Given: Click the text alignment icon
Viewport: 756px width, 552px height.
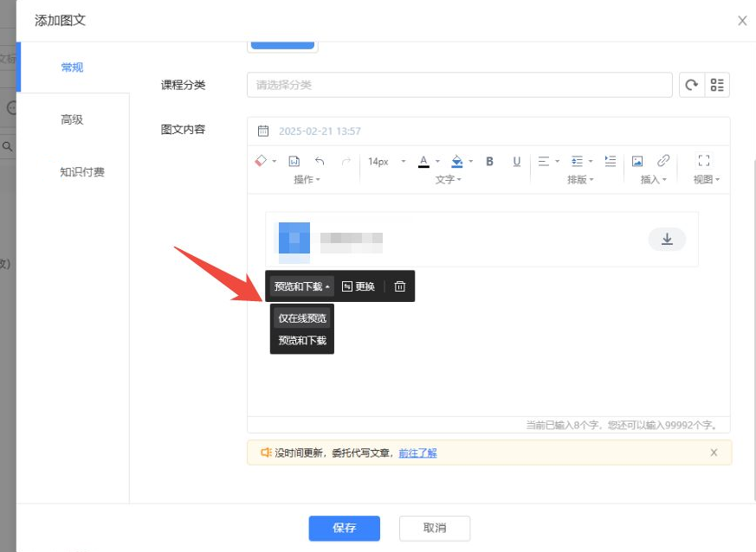Looking at the screenshot, I should pos(544,162).
